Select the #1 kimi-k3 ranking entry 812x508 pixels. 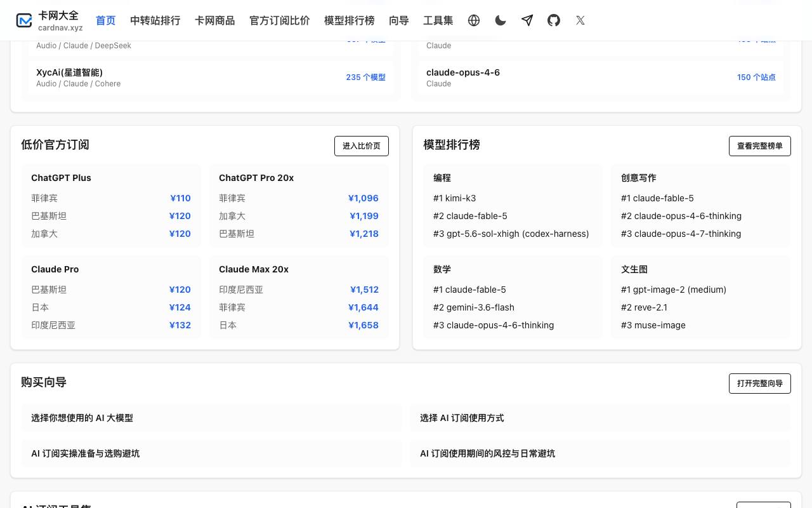455,198
